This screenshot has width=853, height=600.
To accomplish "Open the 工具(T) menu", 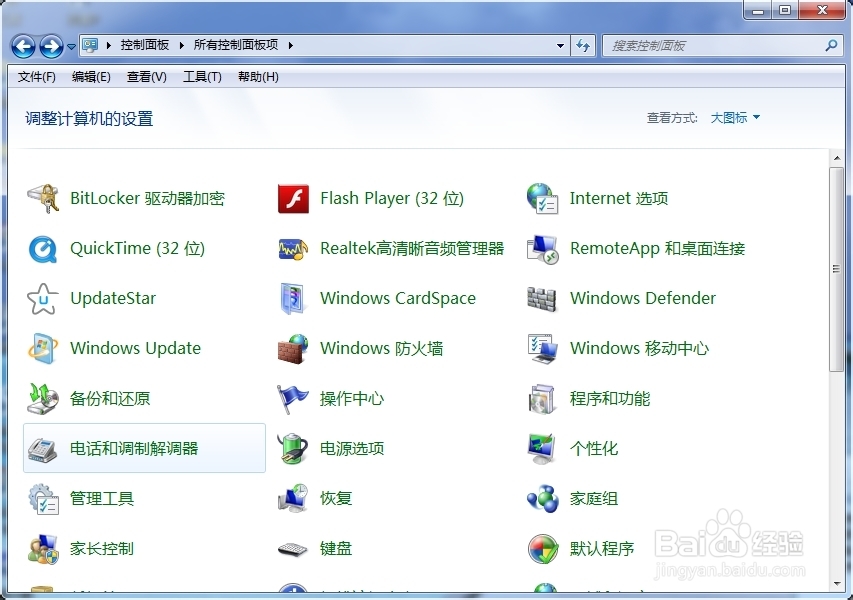I will click(202, 77).
